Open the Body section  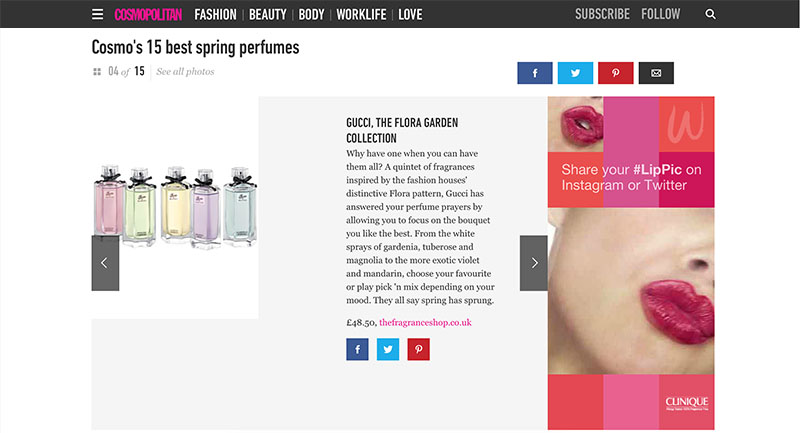click(311, 15)
